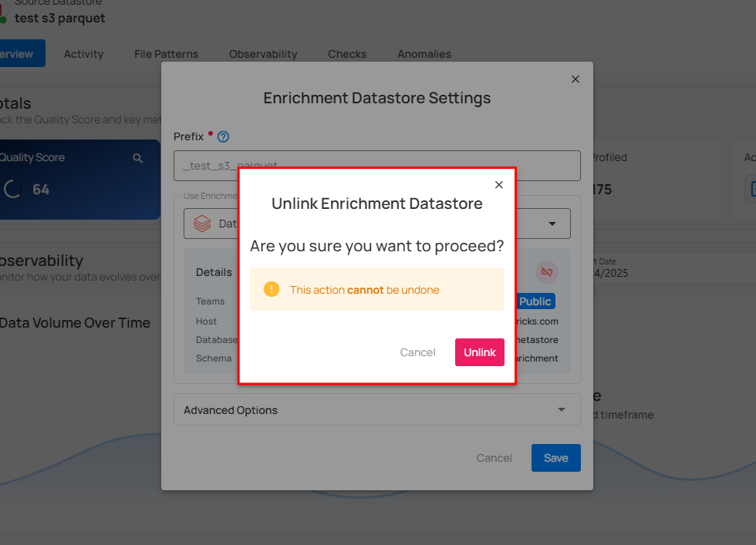Image resolution: width=756 pixels, height=545 pixels.
Task: Close the Enrichment Datastore Settings dialog
Action: click(575, 79)
